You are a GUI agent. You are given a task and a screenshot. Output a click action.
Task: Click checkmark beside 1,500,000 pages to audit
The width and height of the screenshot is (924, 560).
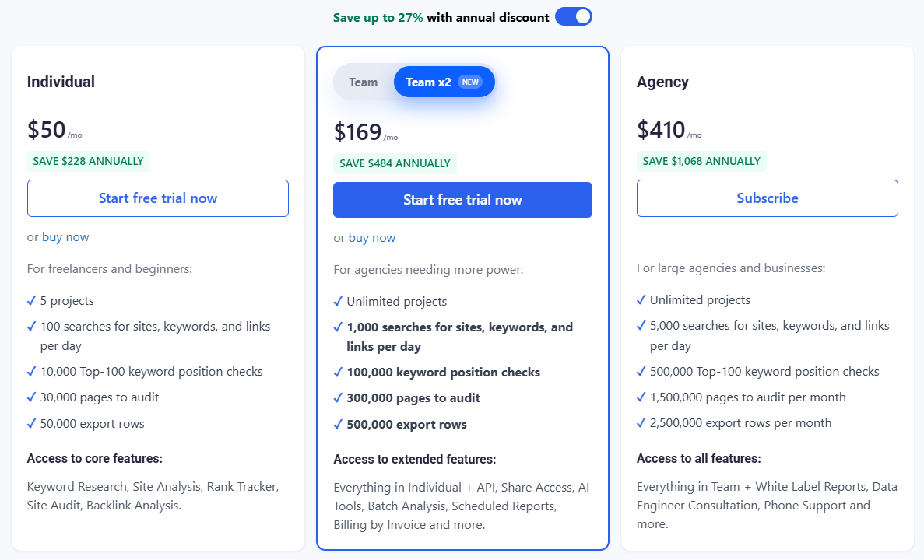[641, 397]
